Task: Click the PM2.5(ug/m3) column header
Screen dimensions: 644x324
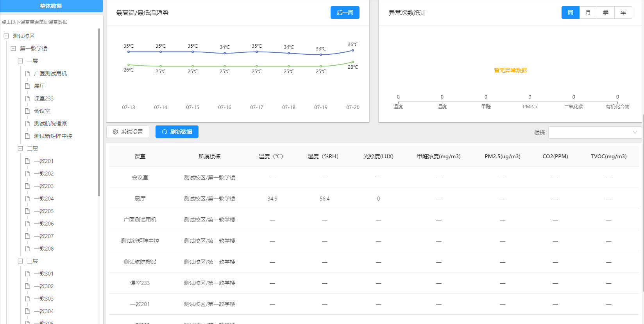Action: tap(503, 156)
